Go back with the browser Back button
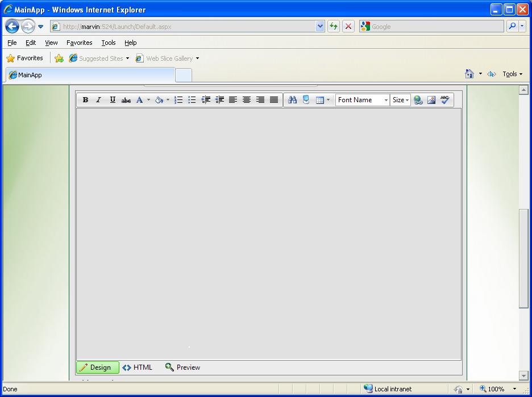The image size is (532, 397). (12, 26)
